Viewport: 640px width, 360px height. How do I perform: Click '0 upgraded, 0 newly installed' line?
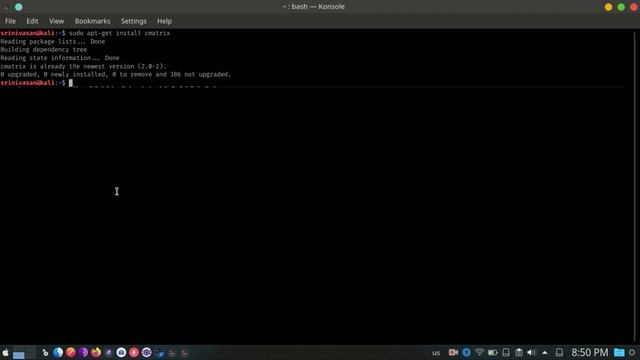pos(116,74)
